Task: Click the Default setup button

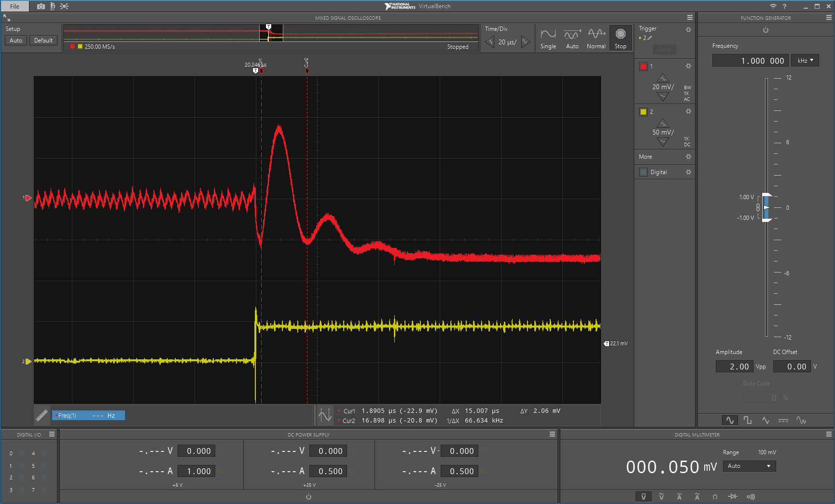Action: point(43,41)
